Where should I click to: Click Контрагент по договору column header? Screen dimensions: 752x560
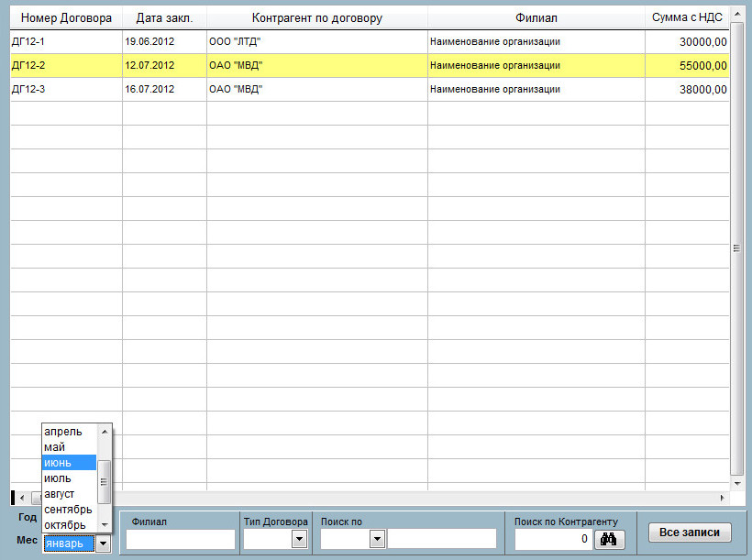(x=317, y=18)
